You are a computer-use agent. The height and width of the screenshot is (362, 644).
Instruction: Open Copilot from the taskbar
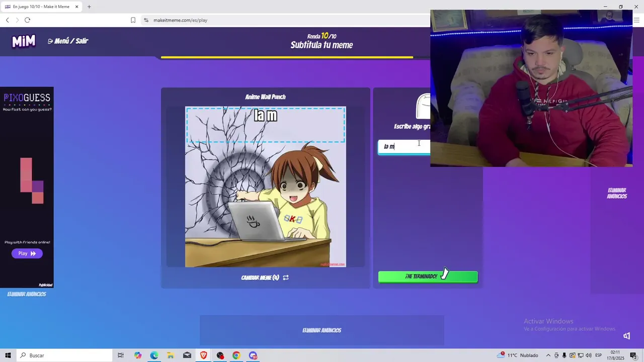(138, 355)
